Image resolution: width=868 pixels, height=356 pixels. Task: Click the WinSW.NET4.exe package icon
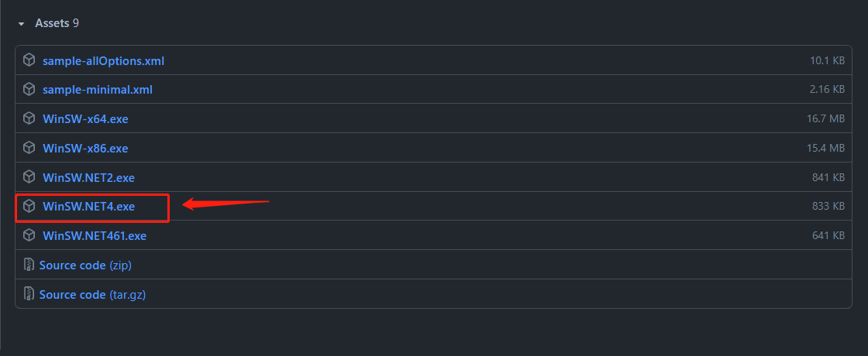(x=29, y=207)
